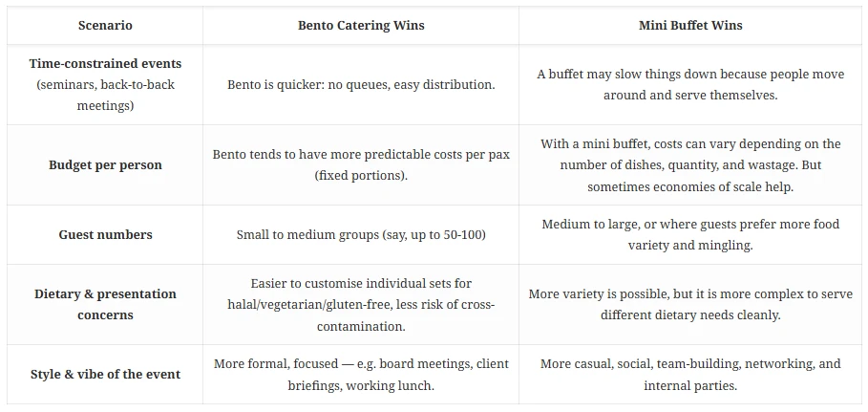Screen dimensions: 868x412
Task: Click the buffet may slow things down cell
Action: [x=689, y=84]
